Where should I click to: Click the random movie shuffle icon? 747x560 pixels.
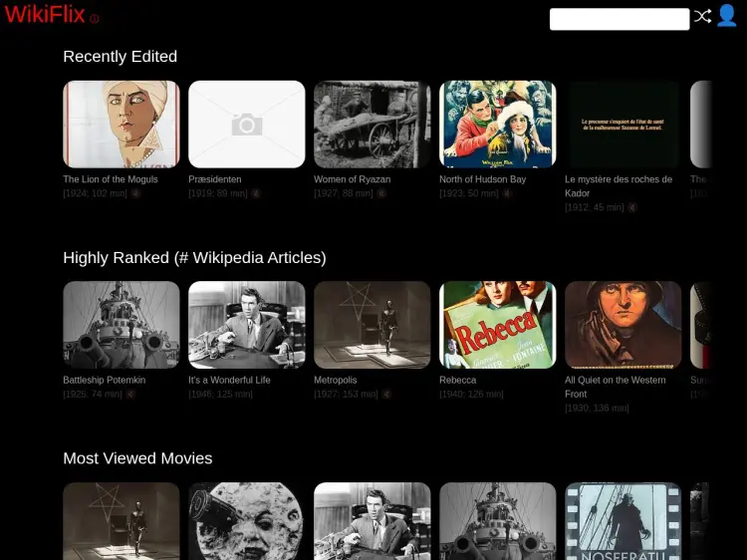pos(702,16)
